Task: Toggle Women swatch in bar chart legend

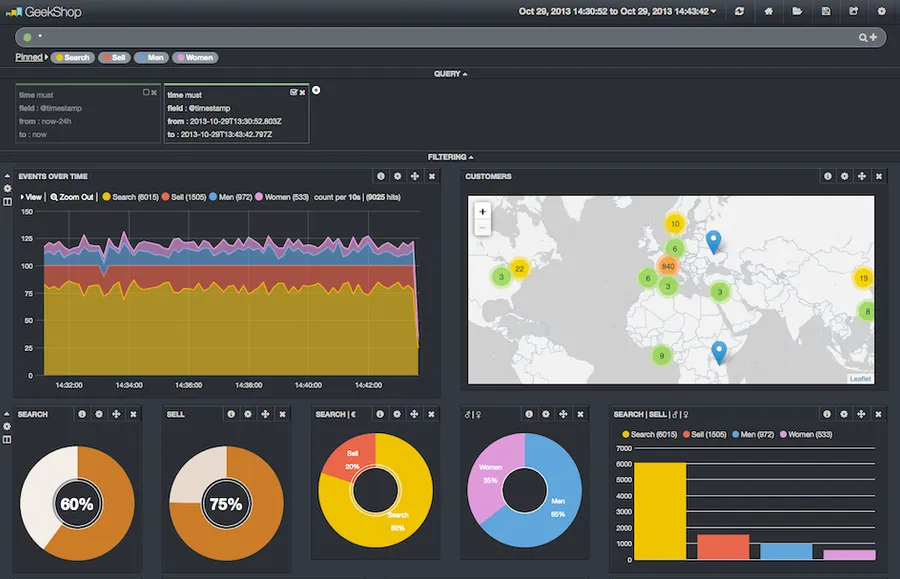Action: 783,434
